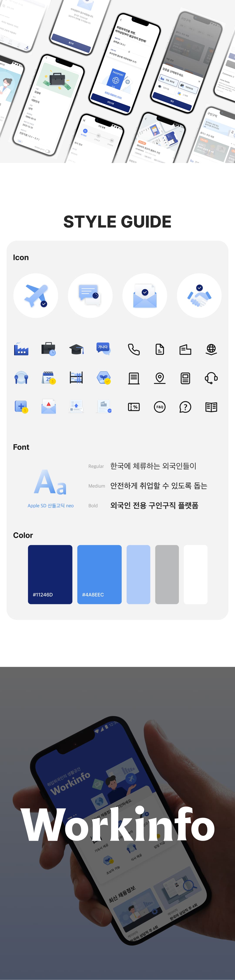
Task: Click the location pin outline icon
Action: pyautogui.click(x=159, y=378)
